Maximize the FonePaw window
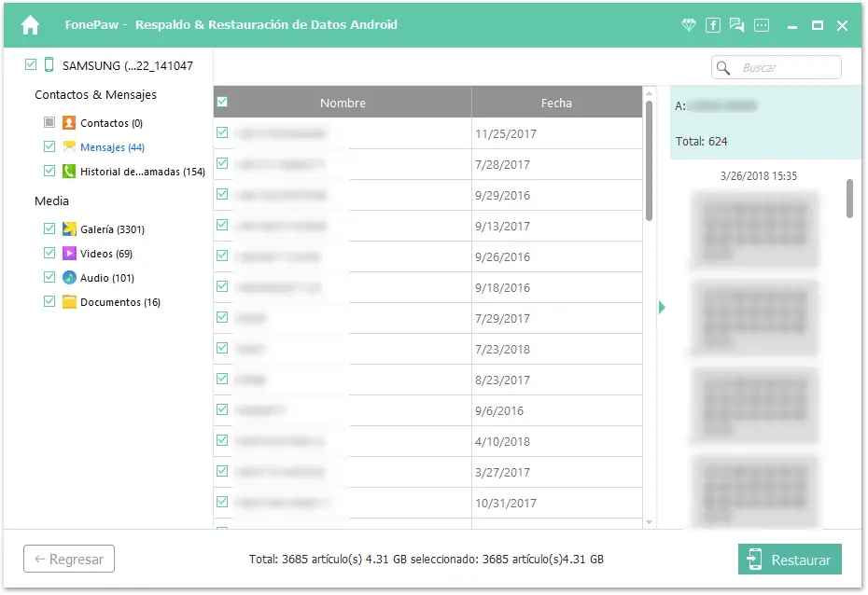The width and height of the screenshot is (868, 595). (817, 25)
